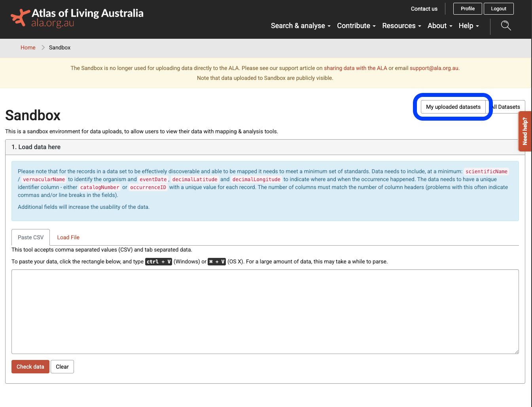Click the support@ala.org.au email link
The image size is (532, 407).
pyautogui.click(x=434, y=68)
